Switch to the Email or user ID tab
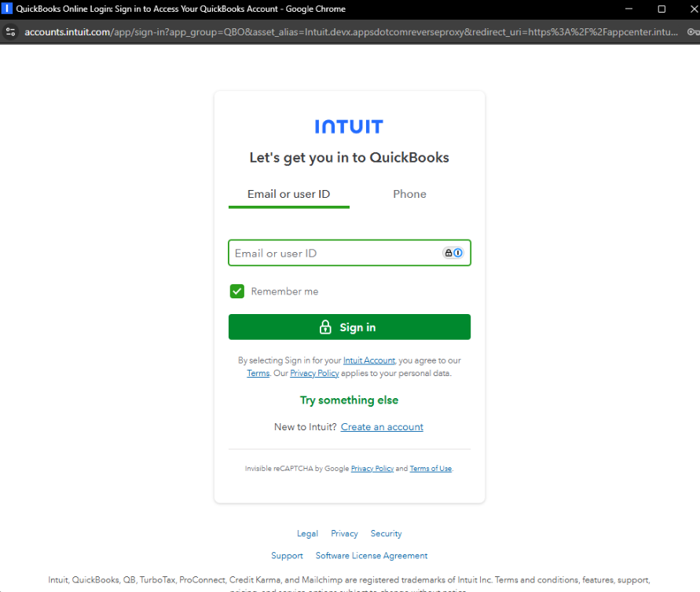700x592 pixels. pyautogui.click(x=289, y=194)
